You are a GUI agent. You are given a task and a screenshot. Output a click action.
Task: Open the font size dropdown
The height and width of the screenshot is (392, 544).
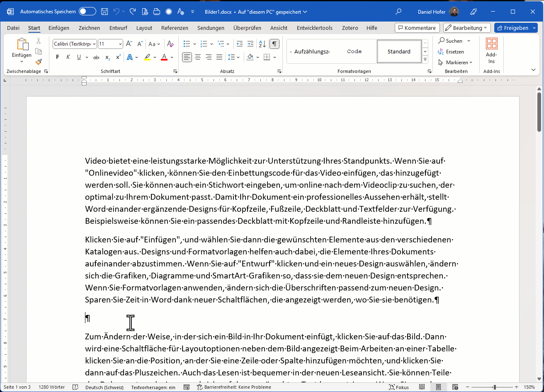point(120,44)
